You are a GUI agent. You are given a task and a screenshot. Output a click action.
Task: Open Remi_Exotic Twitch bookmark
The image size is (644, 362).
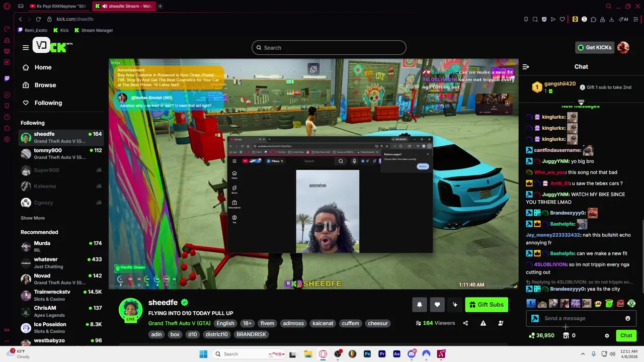point(32,30)
